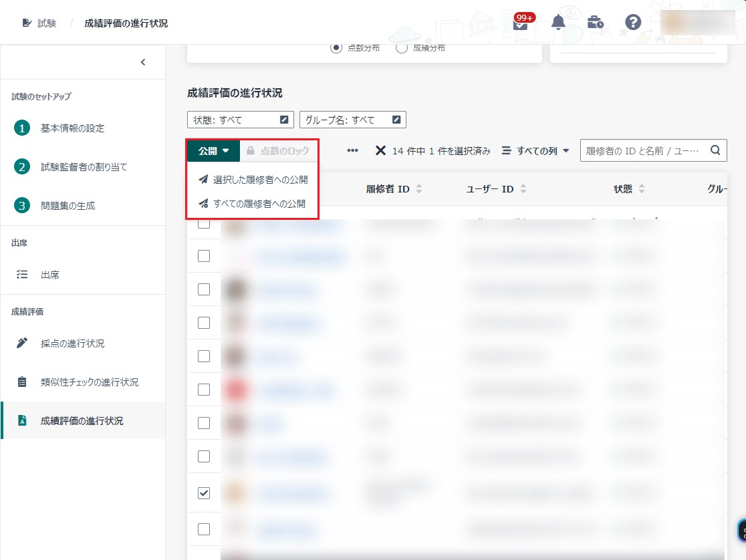Click the checklist icon beside 出席
The height and width of the screenshot is (560, 746).
coord(22,275)
